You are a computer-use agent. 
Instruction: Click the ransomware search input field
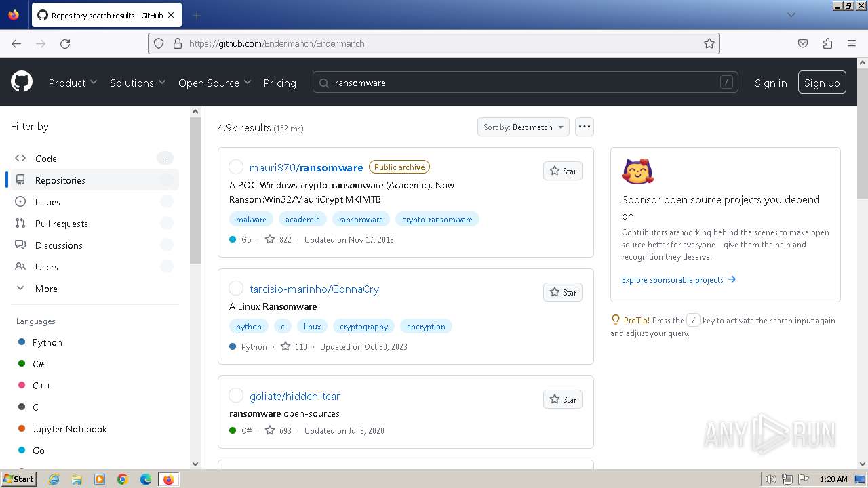525,83
